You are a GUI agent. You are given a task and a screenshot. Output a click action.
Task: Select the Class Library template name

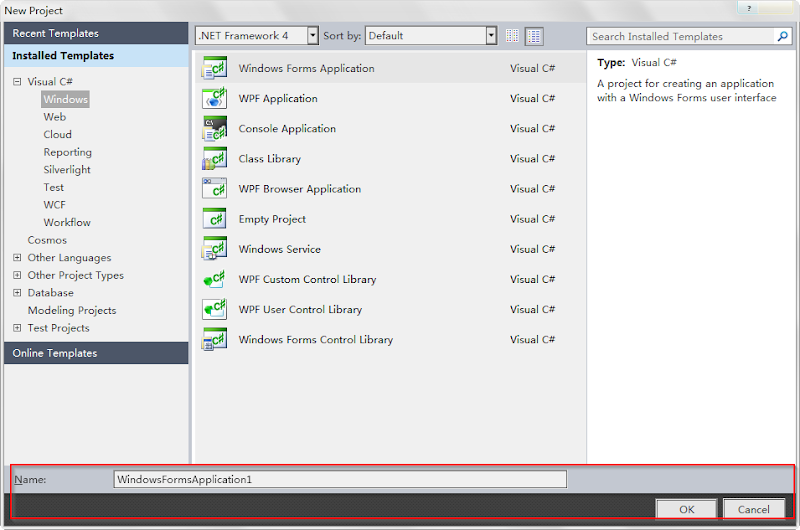coord(269,159)
